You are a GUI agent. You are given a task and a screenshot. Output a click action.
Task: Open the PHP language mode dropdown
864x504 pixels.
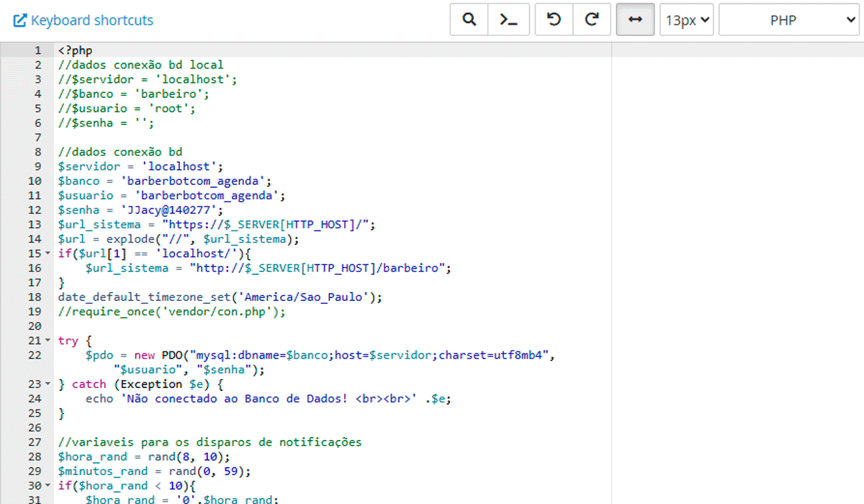point(789,20)
